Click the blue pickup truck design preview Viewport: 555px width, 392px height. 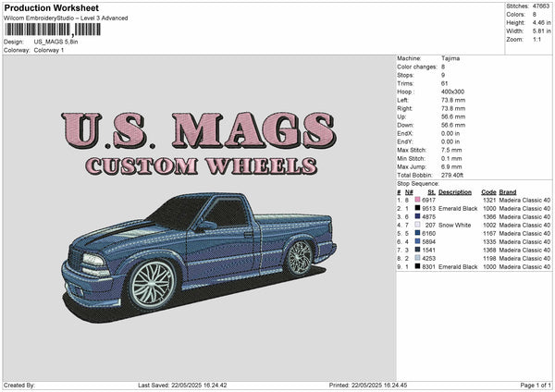(199, 258)
